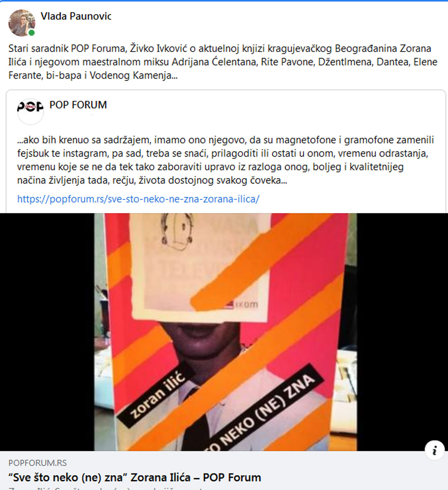The height and width of the screenshot is (490, 448).
Task: Click the green online status dot
Action: pyautogui.click(x=32, y=33)
